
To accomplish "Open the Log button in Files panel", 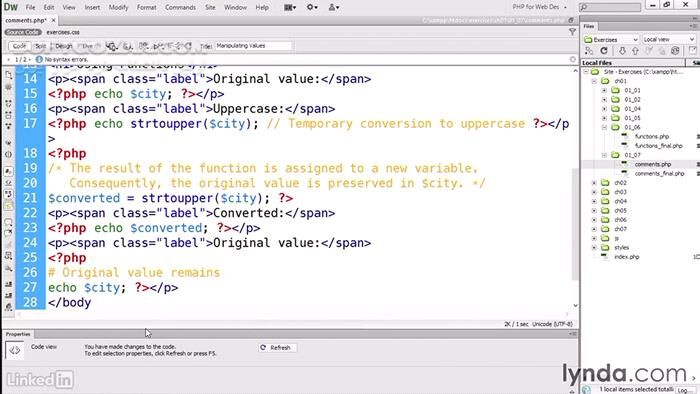I will pos(685,390).
